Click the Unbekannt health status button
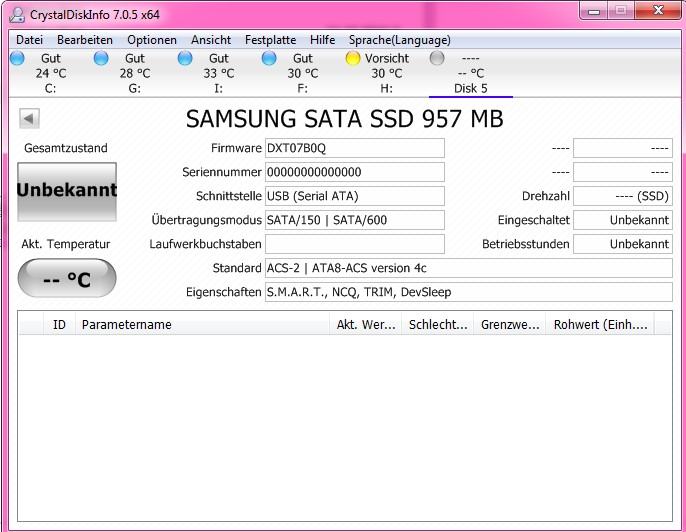686x532 pixels. (x=67, y=192)
